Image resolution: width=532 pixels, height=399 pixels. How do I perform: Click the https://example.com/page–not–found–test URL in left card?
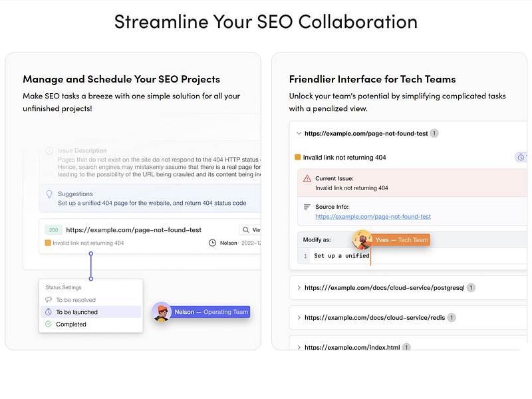[x=134, y=230]
